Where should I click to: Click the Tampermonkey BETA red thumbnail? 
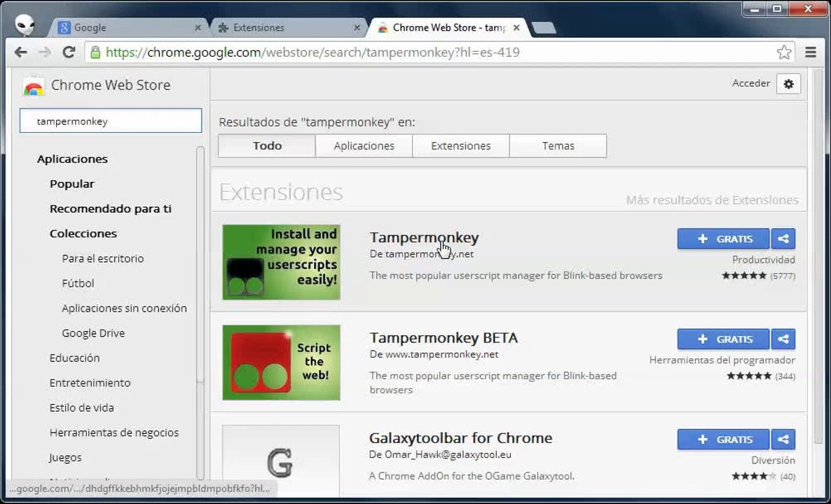coord(282,363)
